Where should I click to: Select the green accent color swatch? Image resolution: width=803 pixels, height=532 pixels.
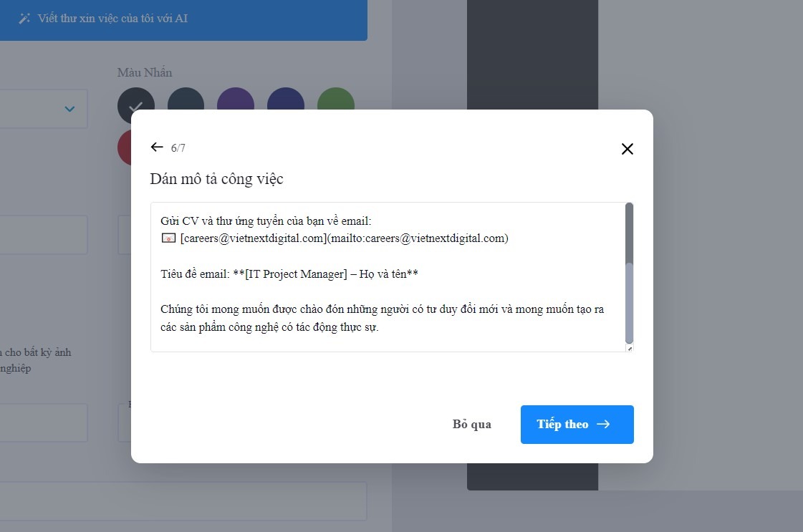(x=335, y=105)
